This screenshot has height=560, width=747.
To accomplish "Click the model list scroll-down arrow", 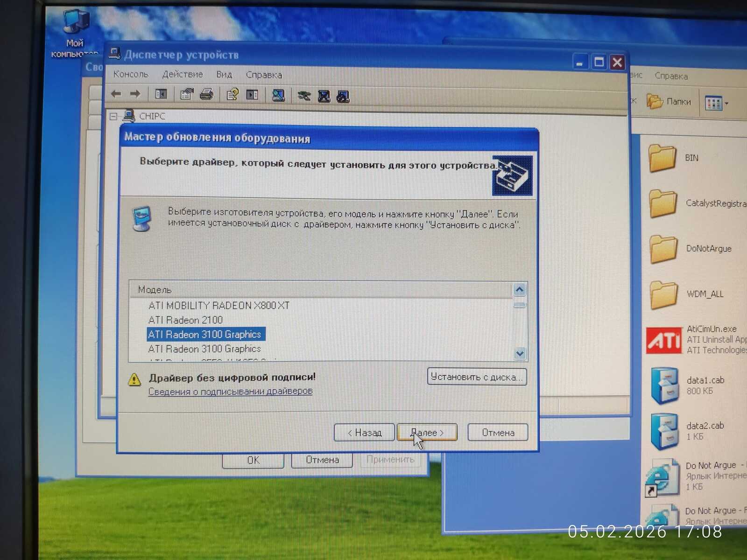I will 520,353.
